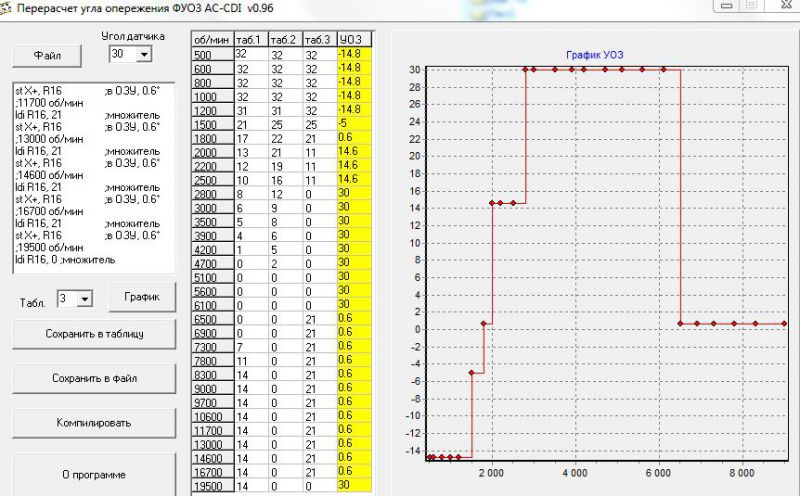The image size is (800, 496).
Task: Expand the Угол датчика dropdown
Action: [x=144, y=54]
